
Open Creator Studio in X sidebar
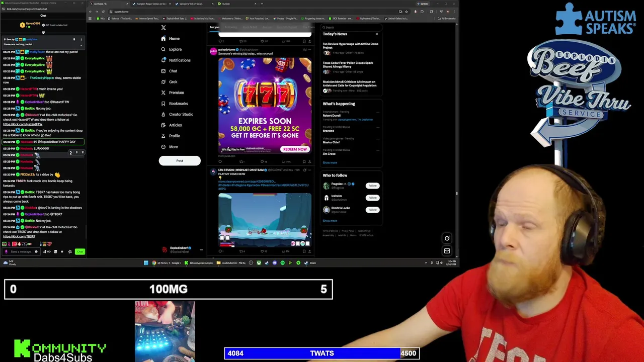pyautogui.click(x=177, y=114)
